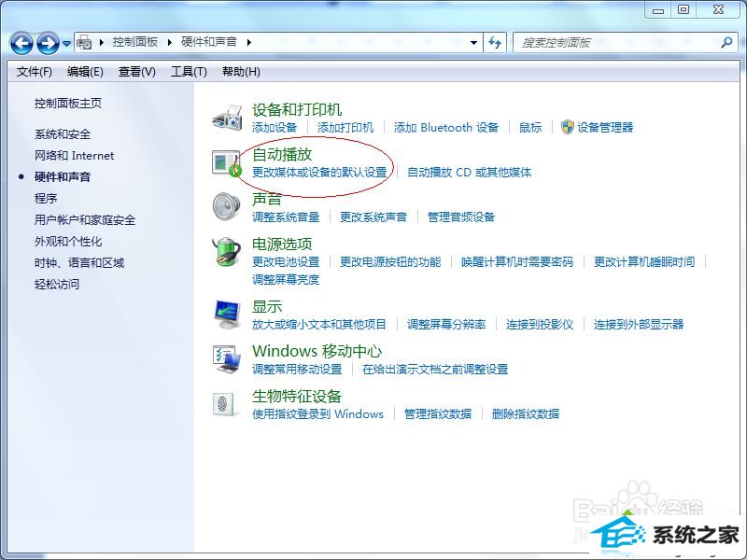
Task: Click 自动播放 CD 或其他媒体 link
Action: (470, 173)
